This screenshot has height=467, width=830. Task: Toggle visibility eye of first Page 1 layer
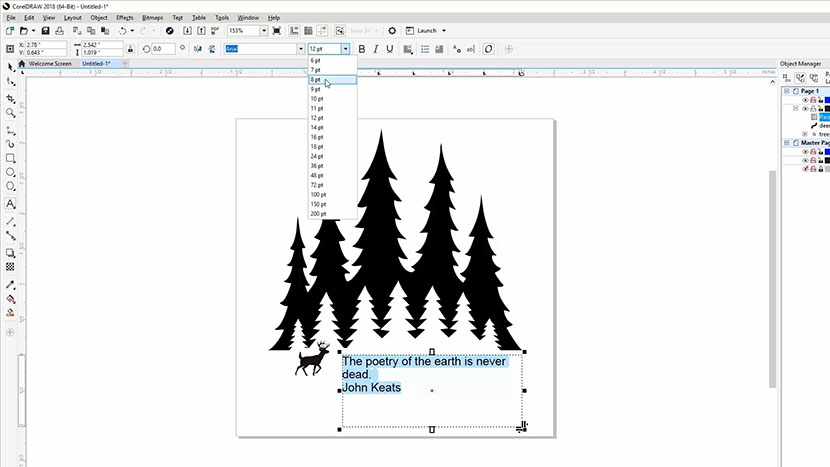pyautogui.click(x=805, y=100)
